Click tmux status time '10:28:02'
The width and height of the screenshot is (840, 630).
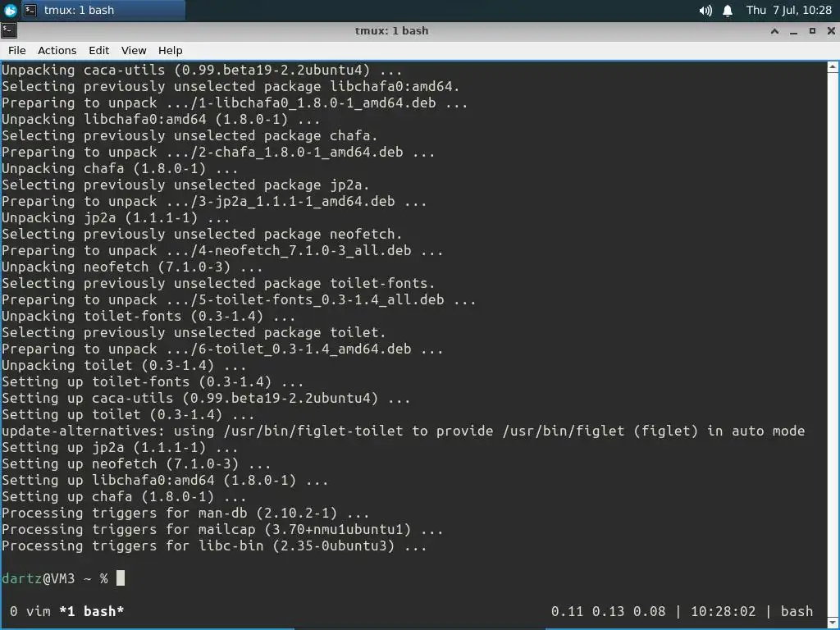pos(723,611)
